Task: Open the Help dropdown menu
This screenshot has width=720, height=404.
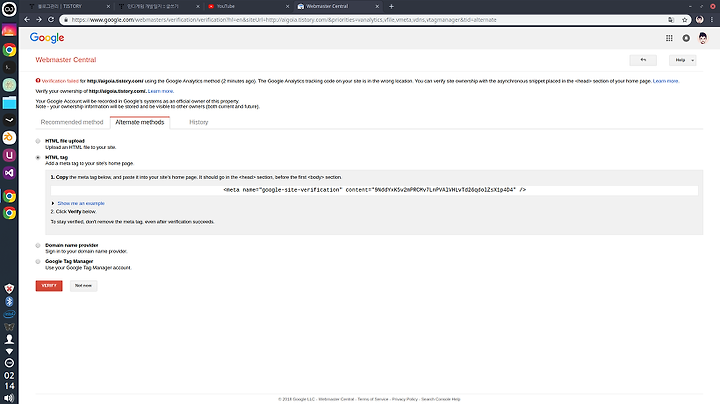Action: click(682, 60)
